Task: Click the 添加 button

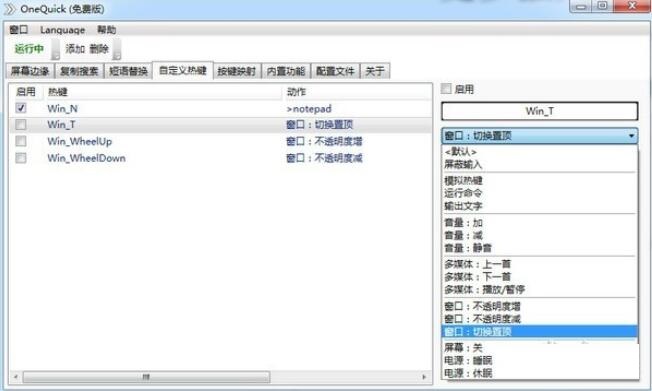Action: [x=75, y=49]
